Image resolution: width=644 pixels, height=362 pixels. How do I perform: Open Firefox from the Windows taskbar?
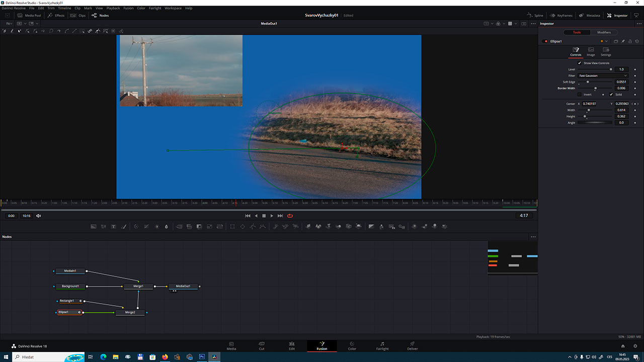coord(165,356)
